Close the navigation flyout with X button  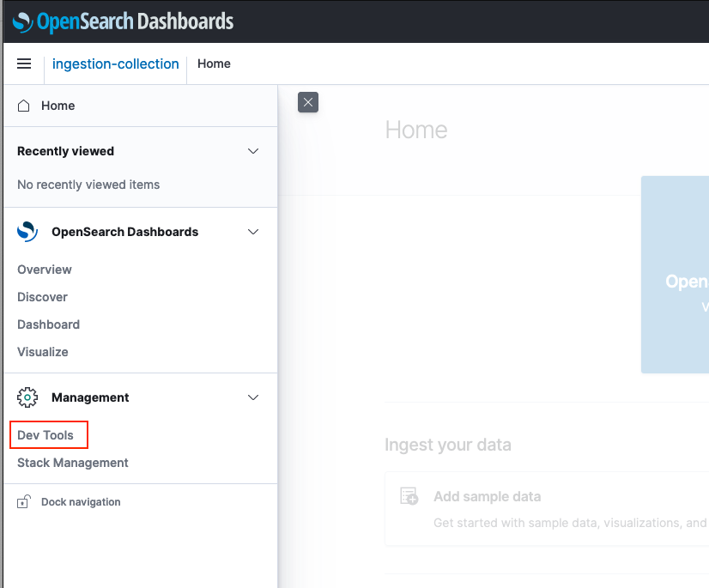point(308,102)
